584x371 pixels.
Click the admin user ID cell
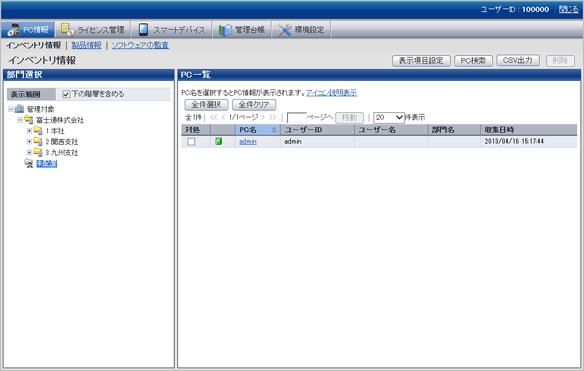317,142
